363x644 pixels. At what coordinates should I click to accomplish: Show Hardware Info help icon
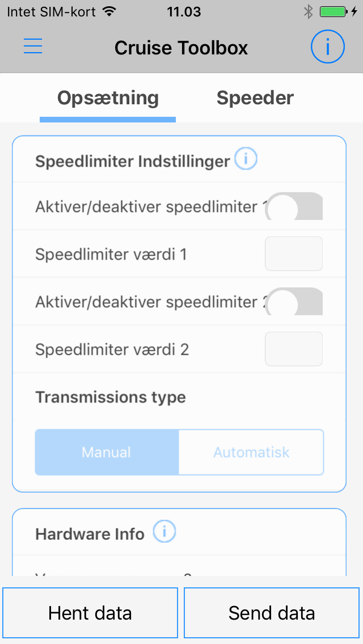click(x=164, y=532)
